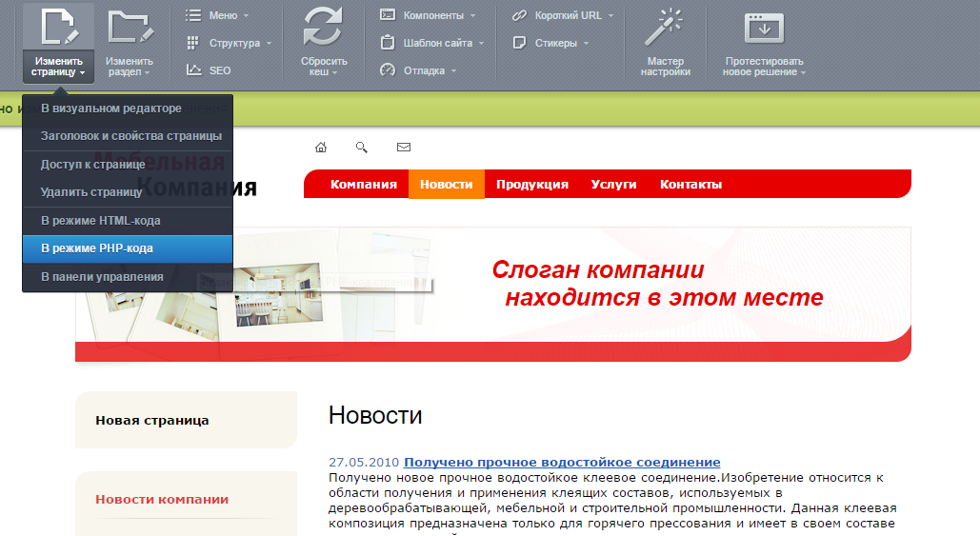This screenshot has width=980, height=536.
Task: Open the Стикеры dropdown arrow
Action: (x=587, y=43)
